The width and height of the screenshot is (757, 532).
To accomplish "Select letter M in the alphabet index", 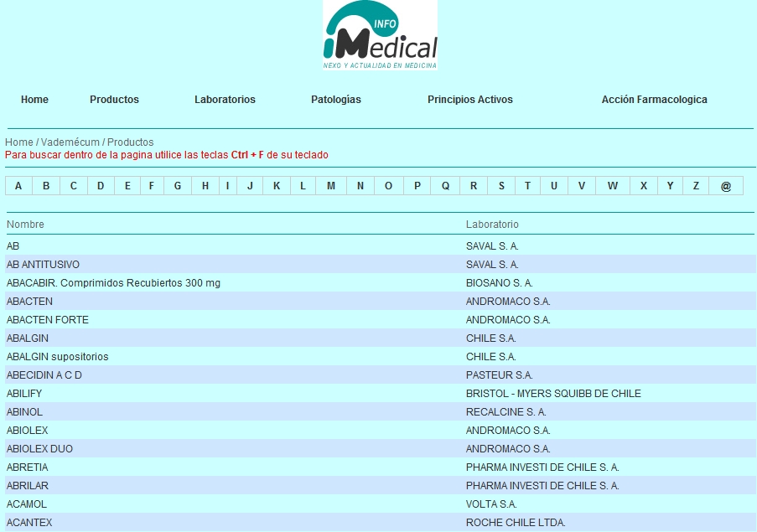I will [x=331, y=185].
